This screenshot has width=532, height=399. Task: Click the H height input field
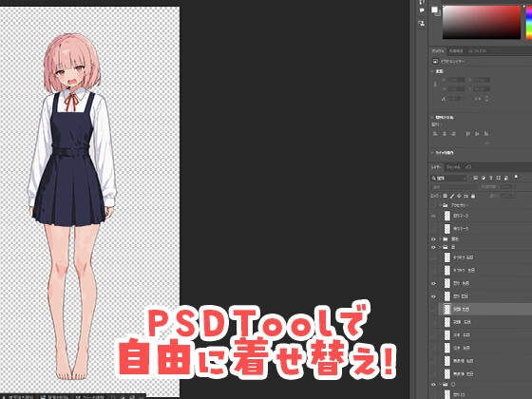[456, 89]
